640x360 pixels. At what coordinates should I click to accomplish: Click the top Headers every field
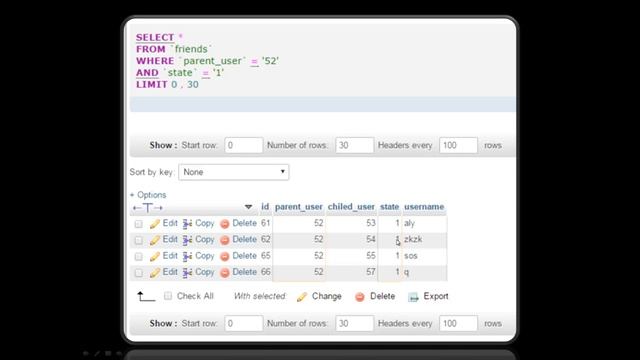tap(458, 145)
